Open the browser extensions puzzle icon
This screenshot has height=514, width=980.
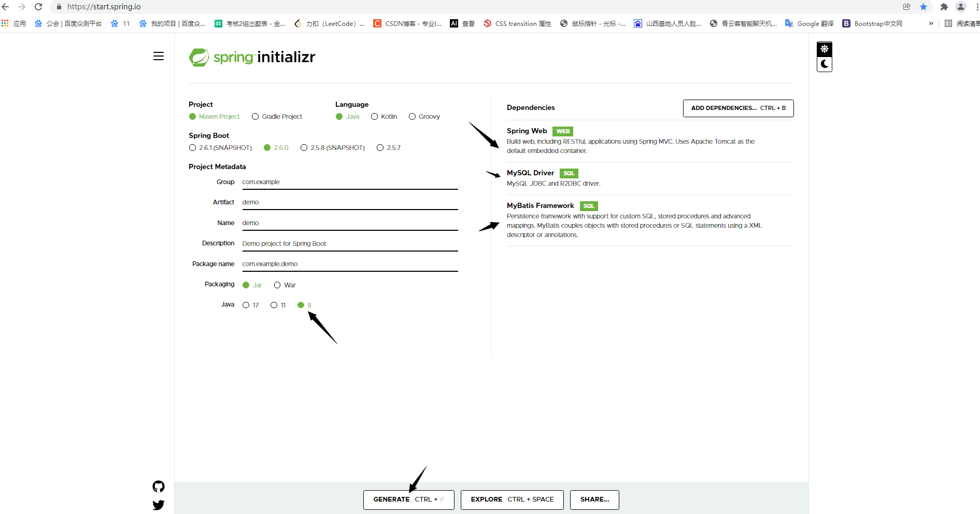click(944, 7)
